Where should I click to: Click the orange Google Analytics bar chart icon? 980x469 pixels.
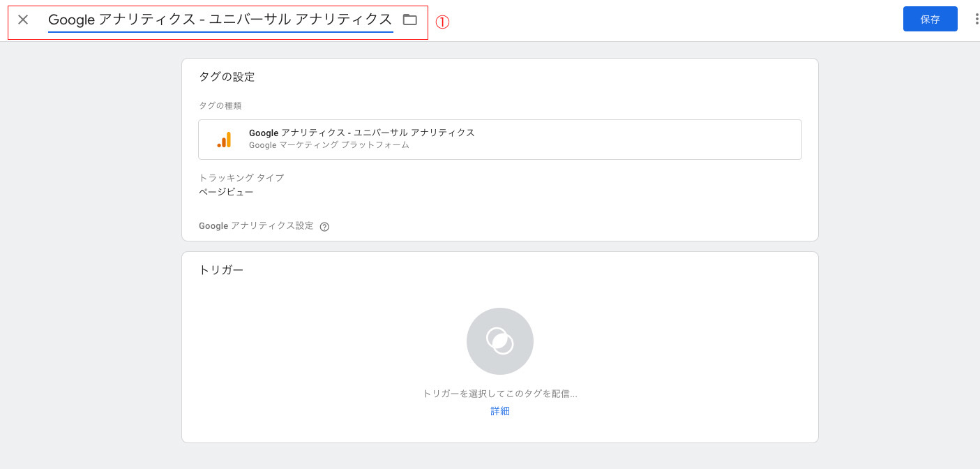click(224, 140)
